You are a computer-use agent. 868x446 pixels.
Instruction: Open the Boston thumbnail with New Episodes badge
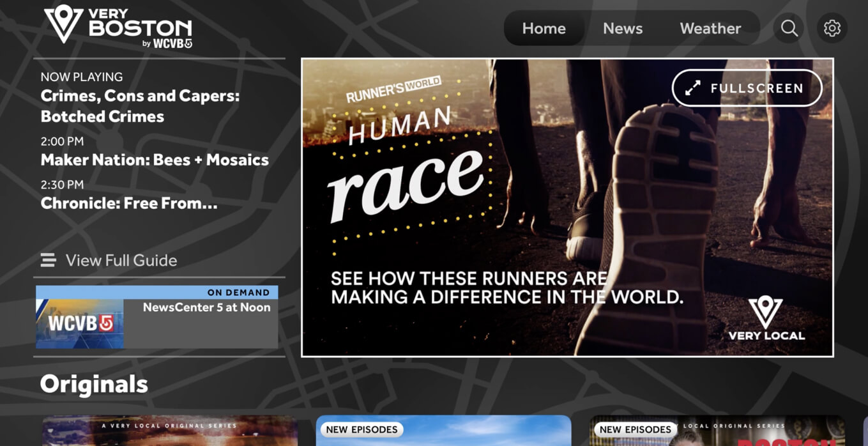tap(717, 431)
